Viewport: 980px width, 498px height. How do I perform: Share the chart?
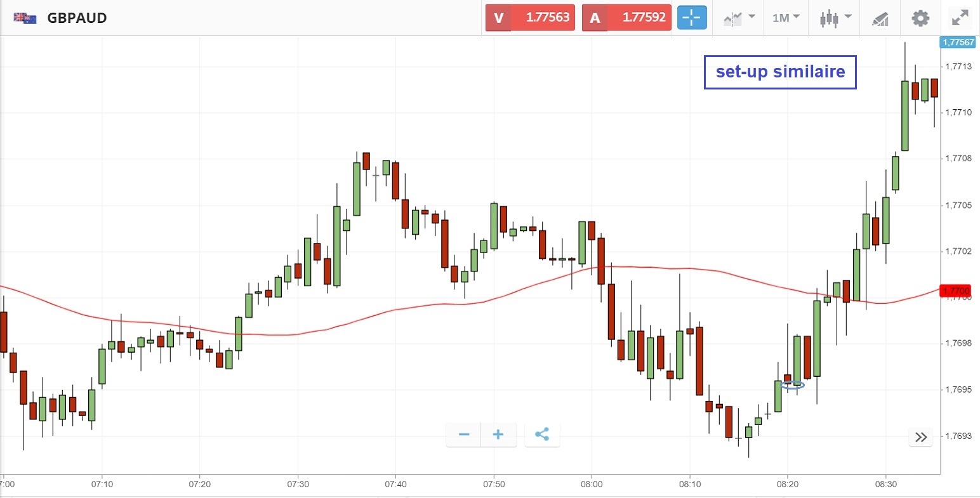pos(542,435)
